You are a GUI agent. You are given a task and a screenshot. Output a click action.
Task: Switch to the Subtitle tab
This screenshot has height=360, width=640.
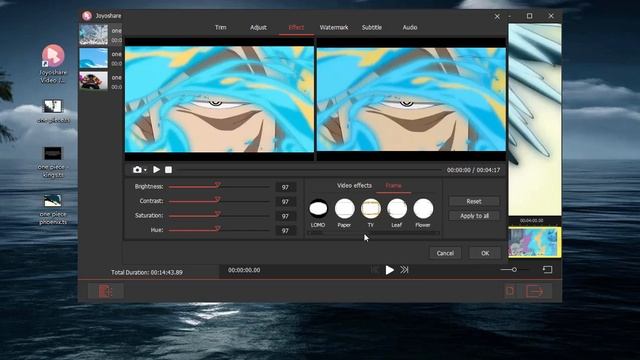point(372,27)
